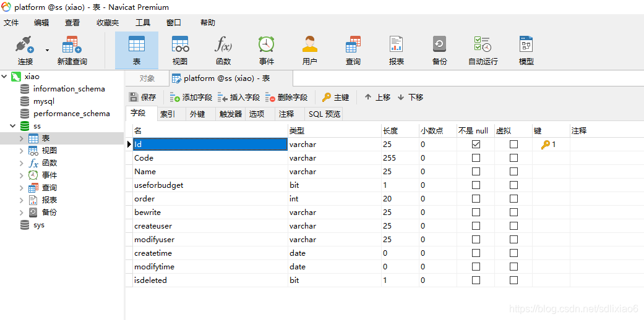Delete the field (删除字段)

coord(286,97)
